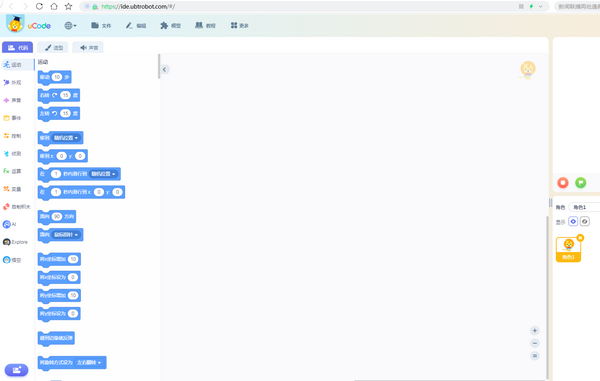
Task: Zoom out the workspace with minus icon
Action: click(x=535, y=343)
